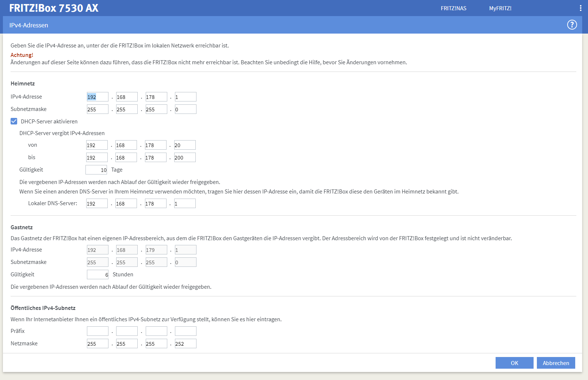588x380 pixels.
Task: Click the 'Gastnetz' section heading
Action: 22,227
